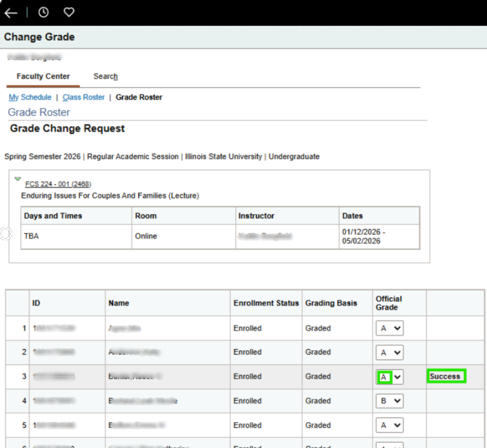Open the My Schedule link
Screen dimensions: 487x448
pos(30,97)
